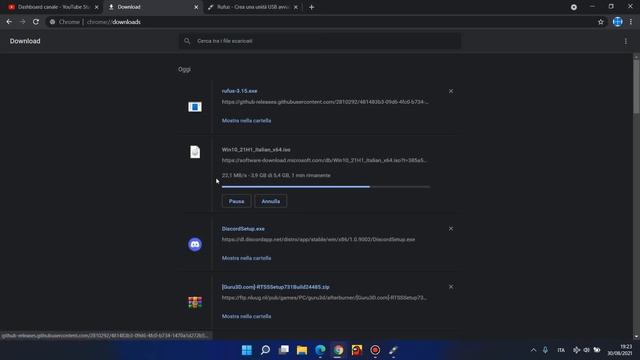Open taskbar Search
This screenshot has width=640, height=360.
click(265, 350)
